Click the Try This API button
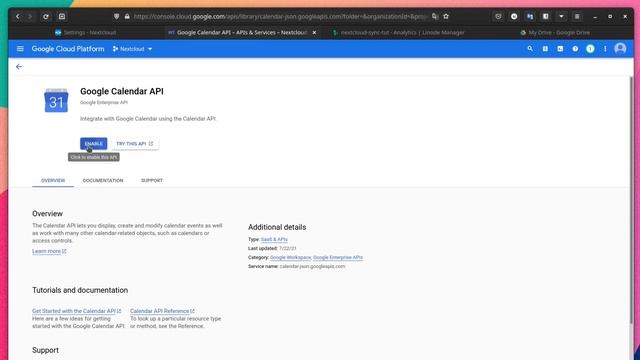This screenshot has height=360, width=640. (x=135, y=144)
